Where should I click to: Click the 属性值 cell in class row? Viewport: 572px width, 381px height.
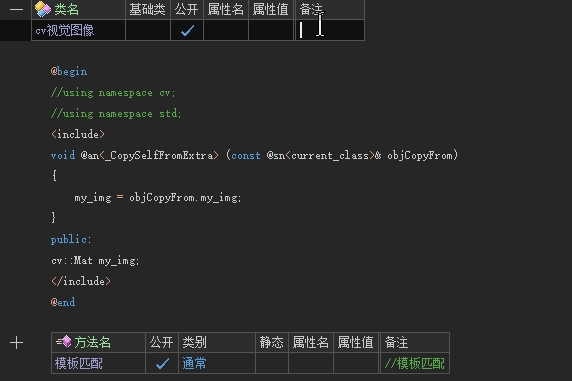coord(271,30)
